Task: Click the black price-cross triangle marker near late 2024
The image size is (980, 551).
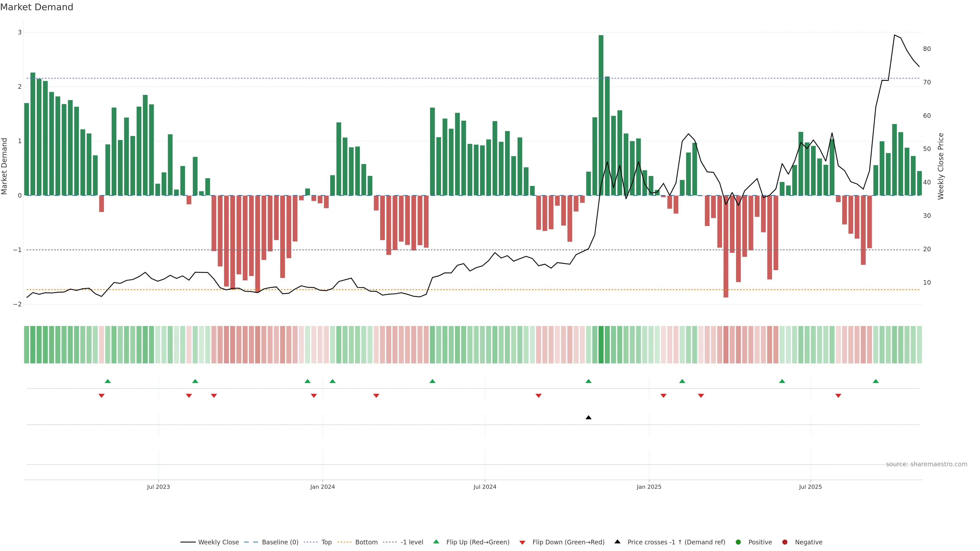Action: (589, 418)
